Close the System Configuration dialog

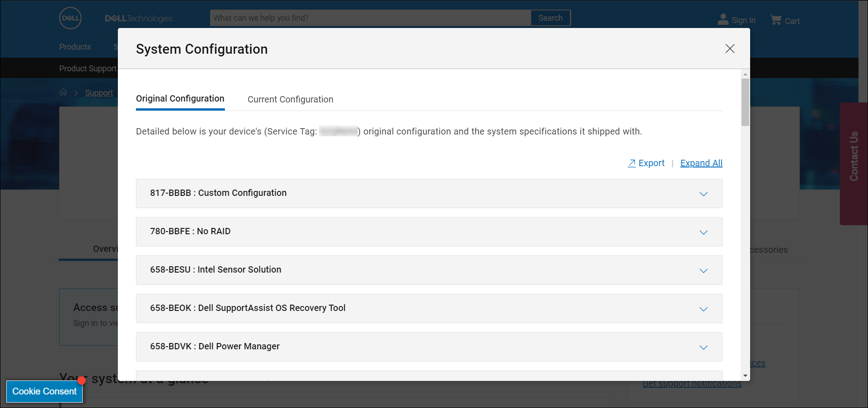click(730, 48)
